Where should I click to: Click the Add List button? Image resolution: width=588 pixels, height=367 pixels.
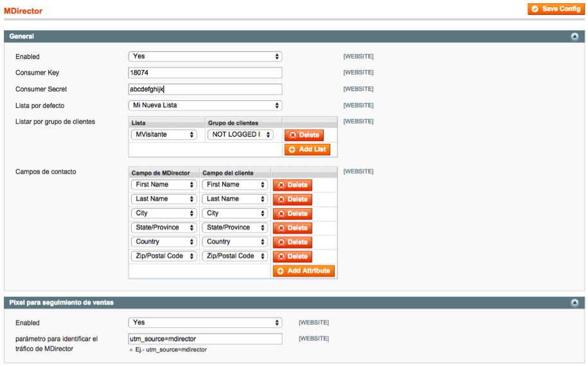click(x=308, y=149)
